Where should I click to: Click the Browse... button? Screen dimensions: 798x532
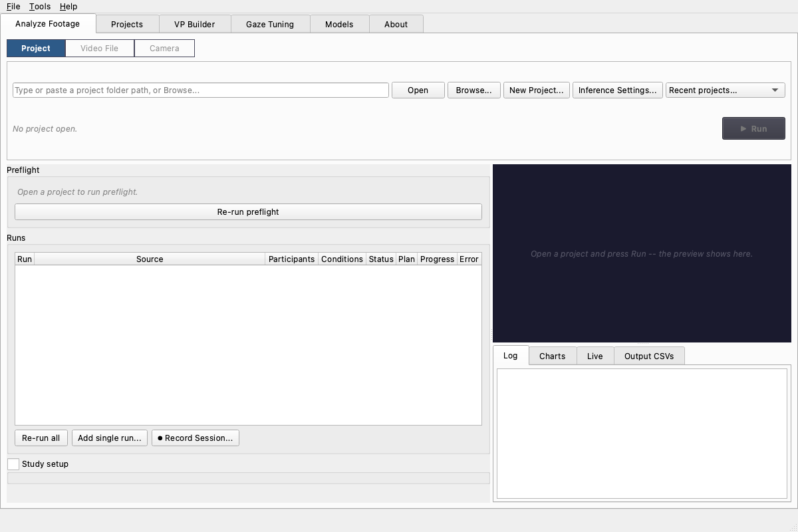click(x=473, y=90)
